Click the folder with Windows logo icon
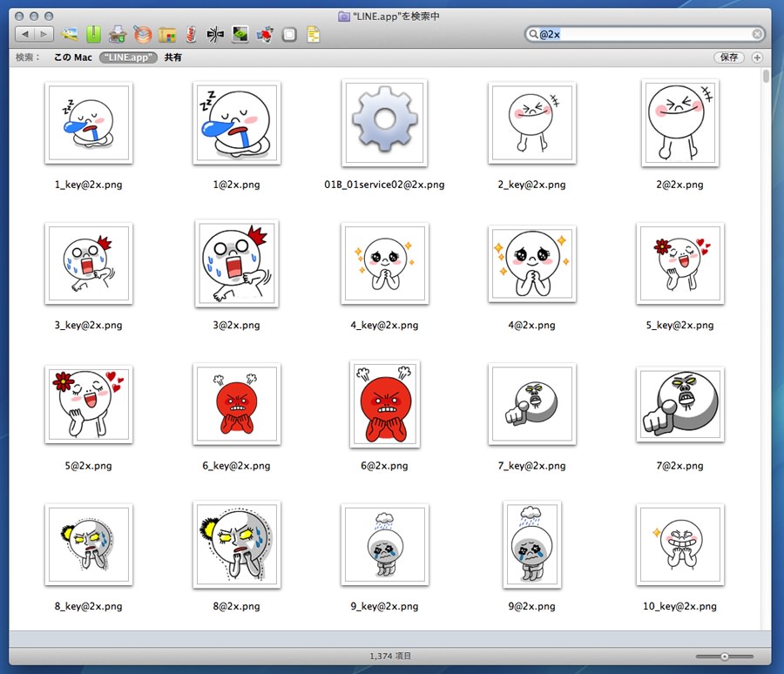 click(167, 35)
